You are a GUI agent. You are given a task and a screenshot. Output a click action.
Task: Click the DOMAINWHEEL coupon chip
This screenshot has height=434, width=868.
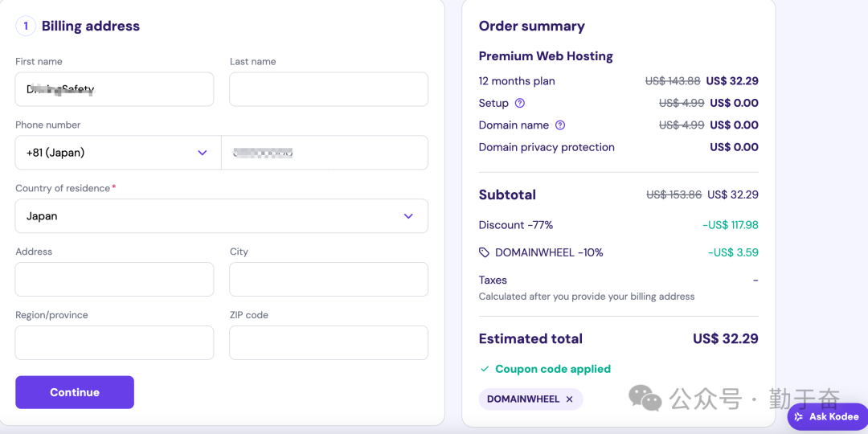(523, 399)
